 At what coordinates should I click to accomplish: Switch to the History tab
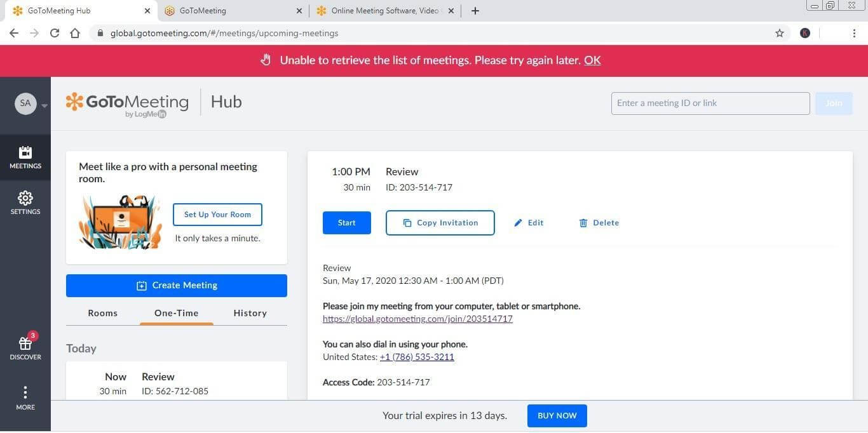coord(250,313)
